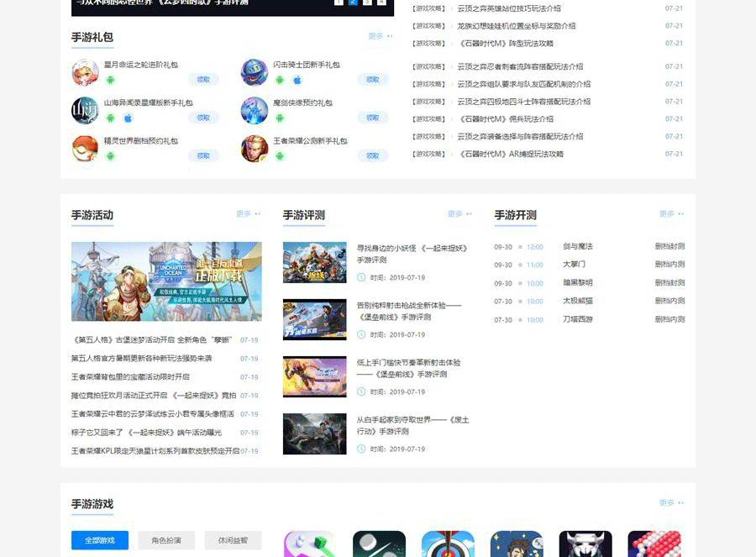Open the red and white balls game icon

[x=654, y=544]
